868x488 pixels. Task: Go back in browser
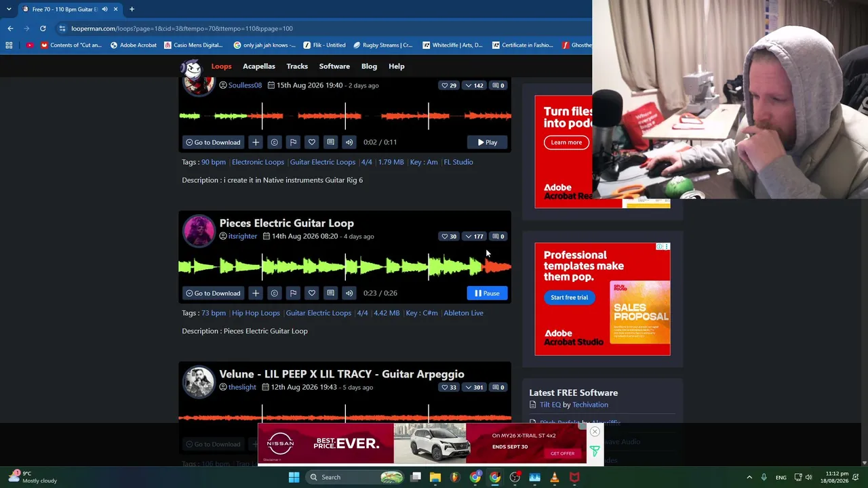[10, 28]
